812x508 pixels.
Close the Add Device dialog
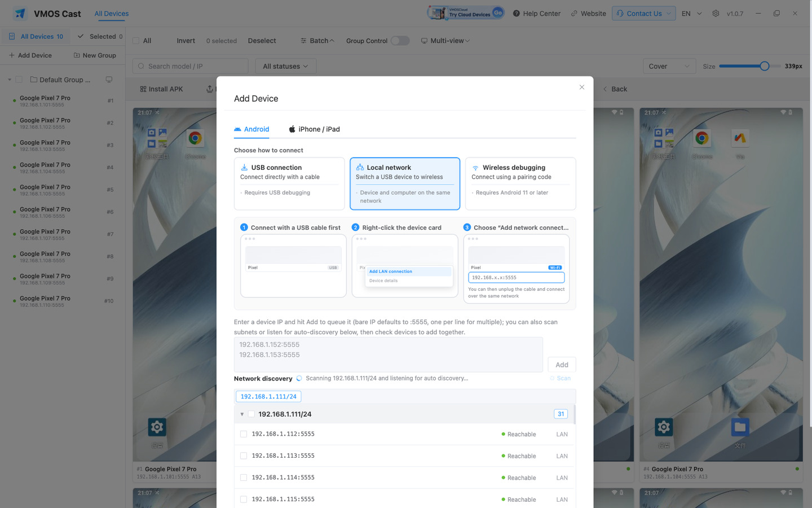(x=582, y=87)
